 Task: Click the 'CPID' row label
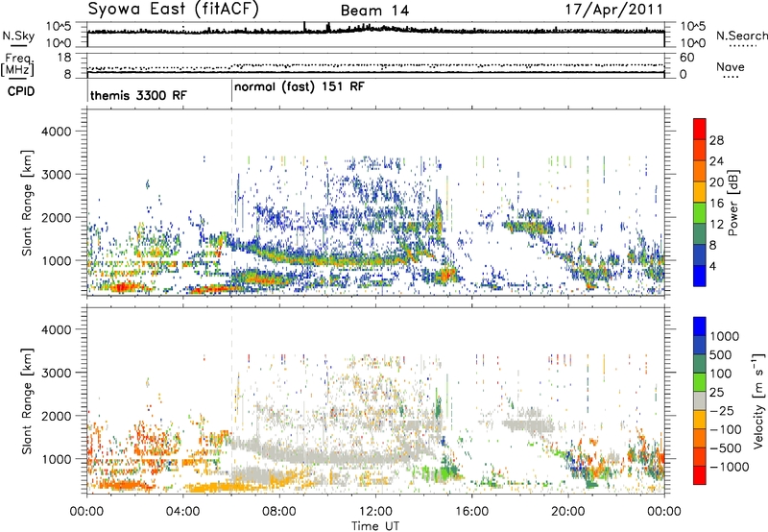[21, 91]
